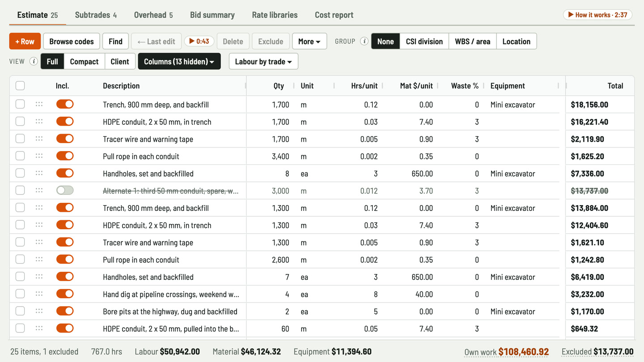Image resolution: width=644 pixels, height=362 pixels.
Task: Click the Find button
Action: click(115, 42)
